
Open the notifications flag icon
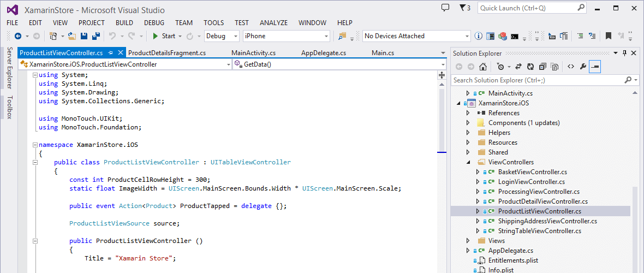click(464, 8)
